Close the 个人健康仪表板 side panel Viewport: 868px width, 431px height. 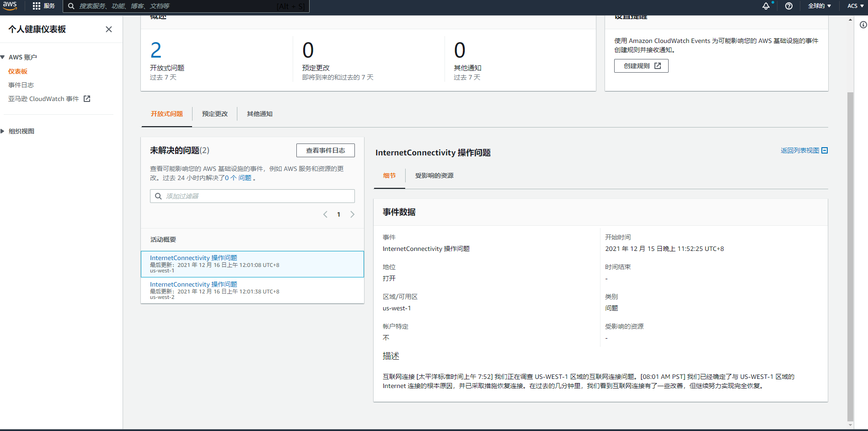(x=109, y=29)
